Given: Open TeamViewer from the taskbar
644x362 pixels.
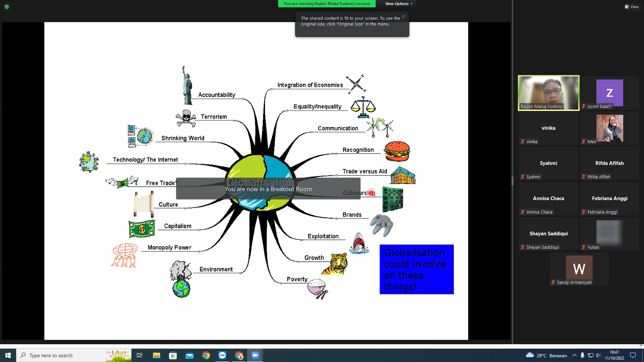Looking at the screenshot, I should click(x=222, y=355).
